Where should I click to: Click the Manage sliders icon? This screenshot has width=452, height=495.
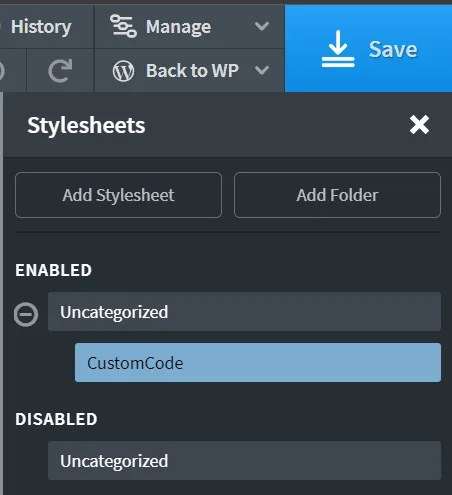pyautogui.click(x=123, y=26)
